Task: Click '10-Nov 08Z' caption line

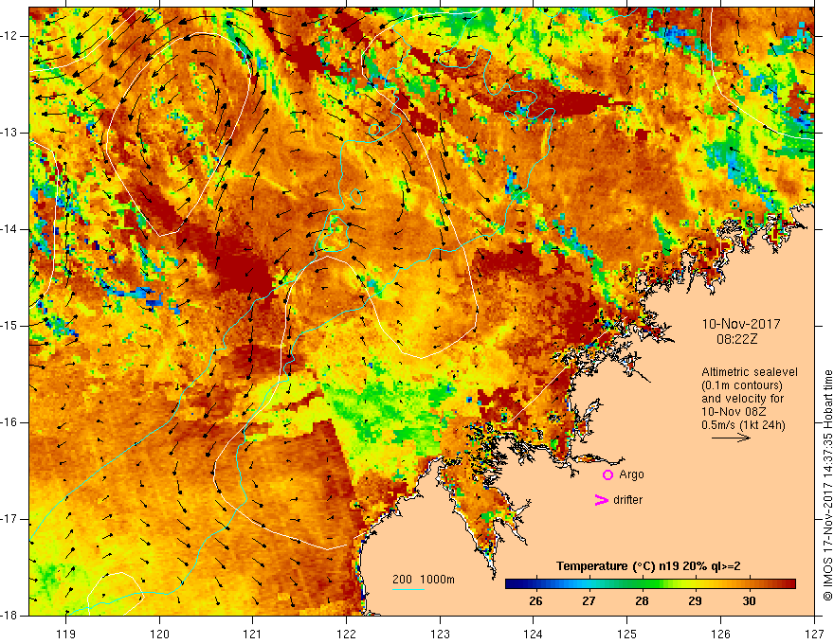Action: click(x=735, y=412)
